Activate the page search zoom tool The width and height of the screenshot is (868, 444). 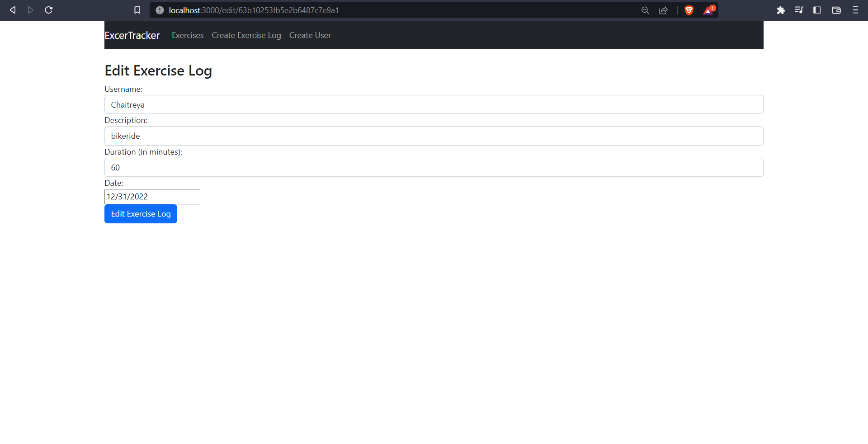pyautogui.click(x=645, y=10)
